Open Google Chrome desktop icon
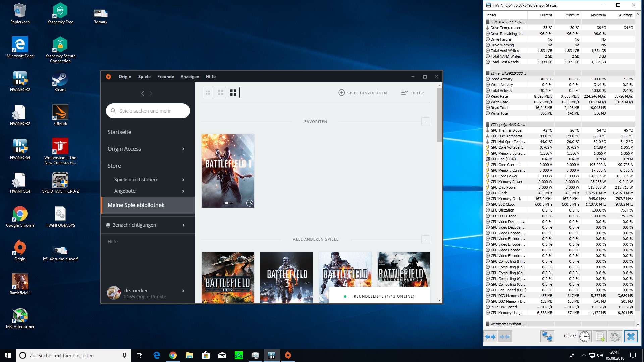644x362 pixels. coord(20,217)
